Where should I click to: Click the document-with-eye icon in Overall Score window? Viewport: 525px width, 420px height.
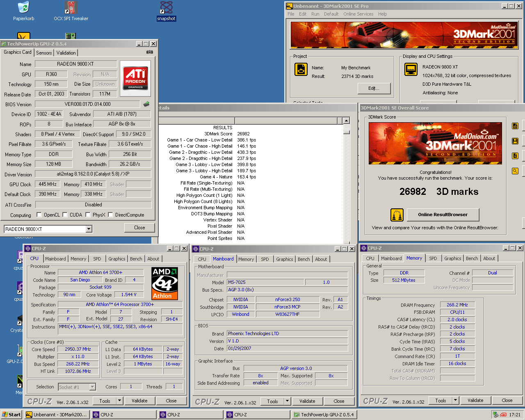tap(515, 126)
